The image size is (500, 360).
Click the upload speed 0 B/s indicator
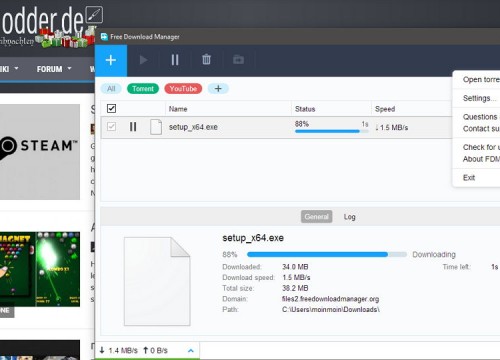[x=155, y=350]
